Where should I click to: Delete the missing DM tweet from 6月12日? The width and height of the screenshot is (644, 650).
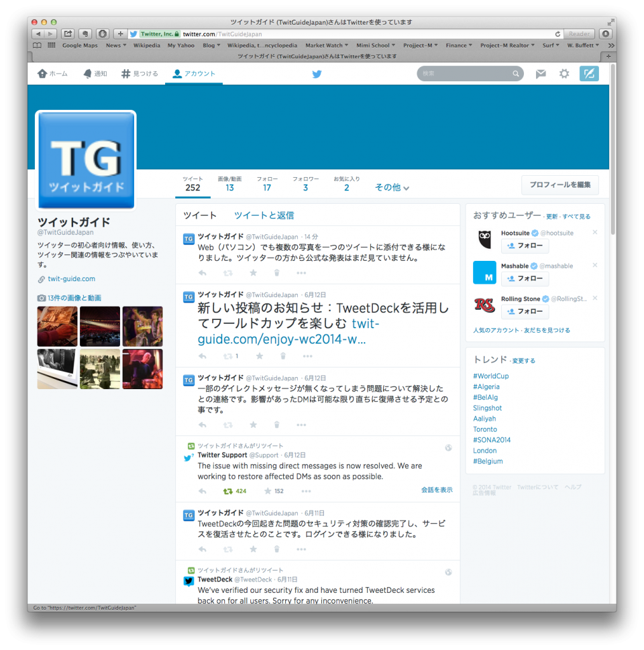click(277, 425)
